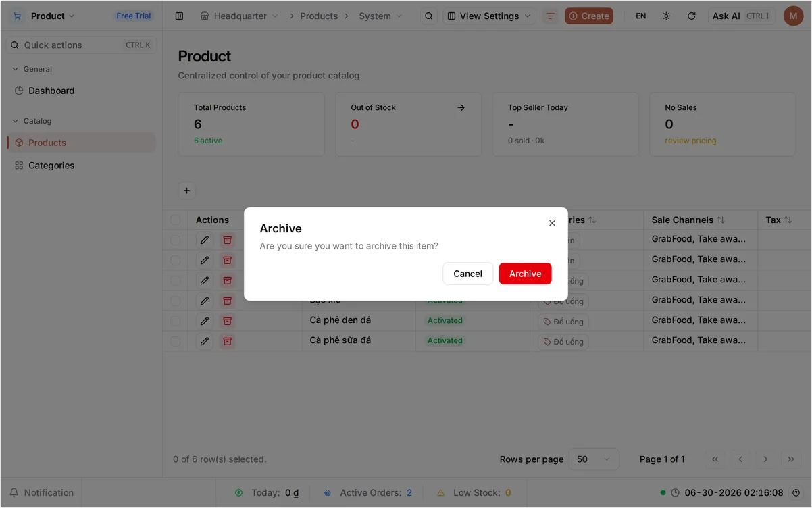Focus the Quick actions search field
The height and width of the screenshot is (508, 812).
pos(81,45)
